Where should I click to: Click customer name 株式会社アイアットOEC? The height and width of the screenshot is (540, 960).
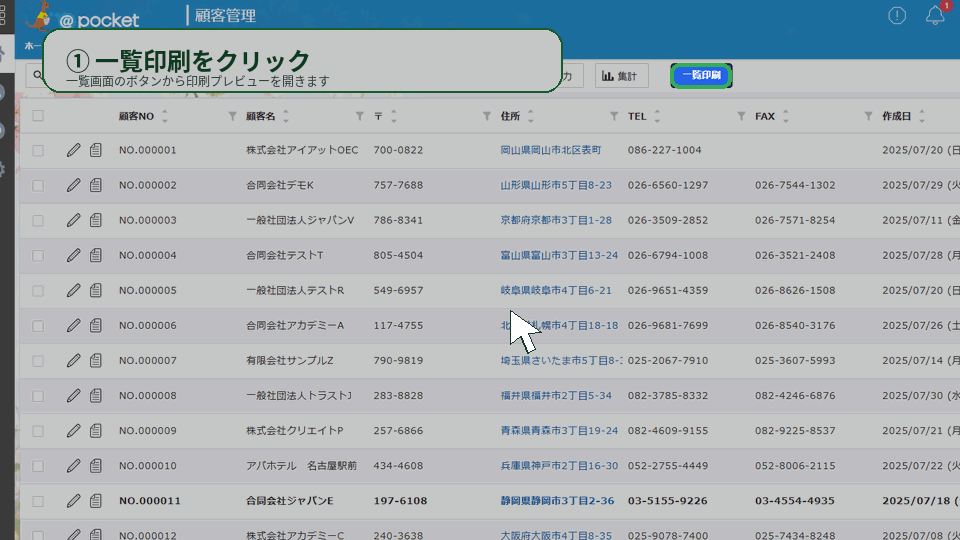coord(302,150)
